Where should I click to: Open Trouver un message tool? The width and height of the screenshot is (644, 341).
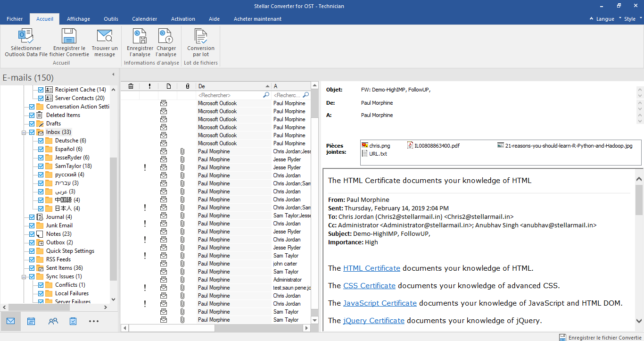pyautogui.click(x=105, y=37)
